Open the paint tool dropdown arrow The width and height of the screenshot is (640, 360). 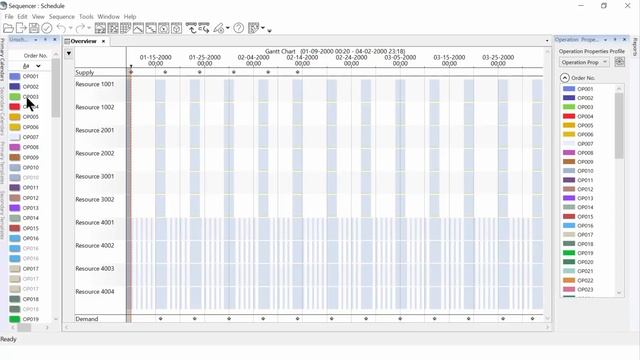(227, 28)
